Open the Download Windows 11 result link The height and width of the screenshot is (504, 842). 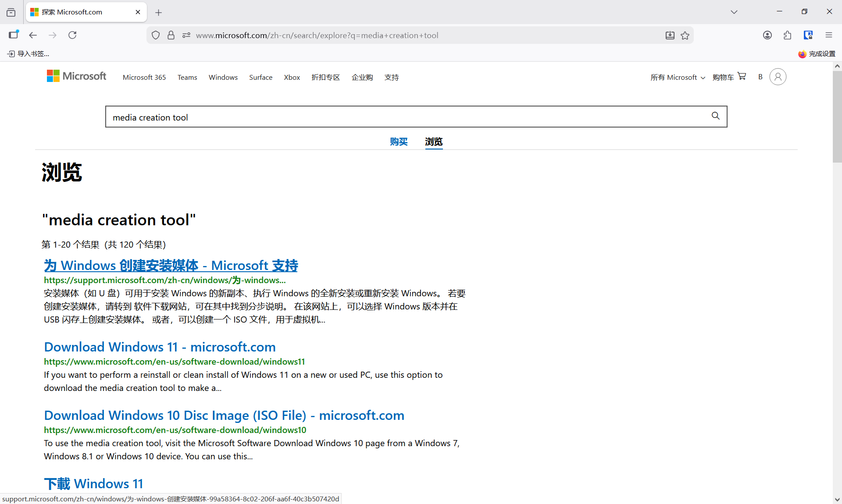160,347
